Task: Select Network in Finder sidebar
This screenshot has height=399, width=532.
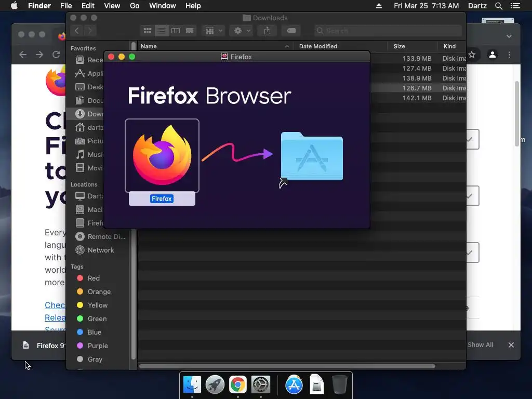Action: 95,250
